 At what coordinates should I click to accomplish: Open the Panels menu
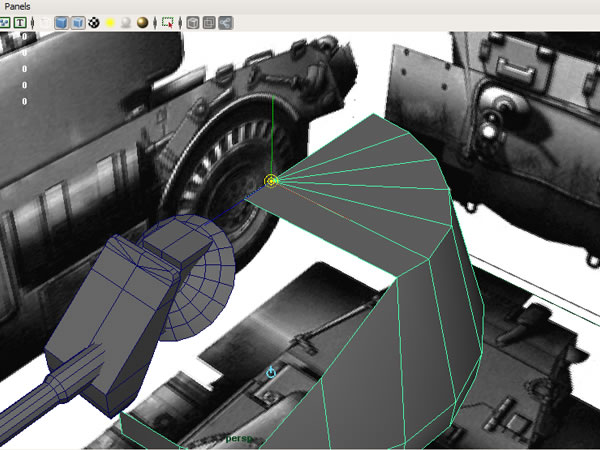tap(17, 6)
